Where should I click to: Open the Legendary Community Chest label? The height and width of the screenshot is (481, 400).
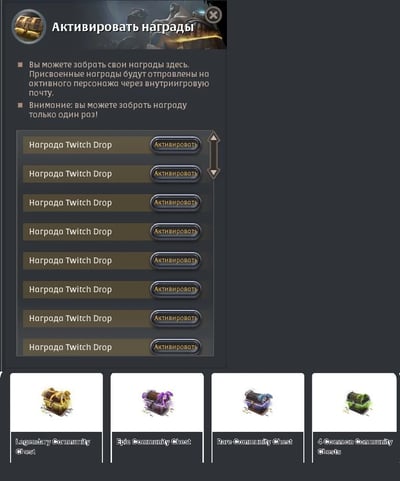coord(53,447)
